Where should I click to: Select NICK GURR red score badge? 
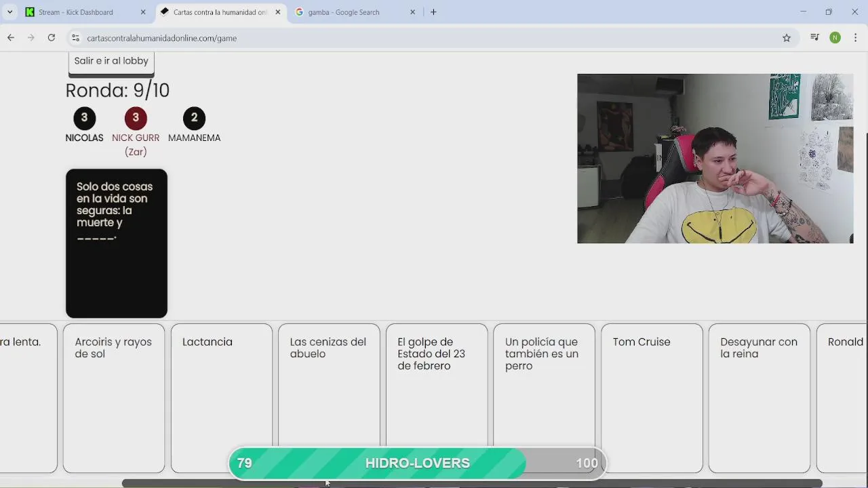136,118
